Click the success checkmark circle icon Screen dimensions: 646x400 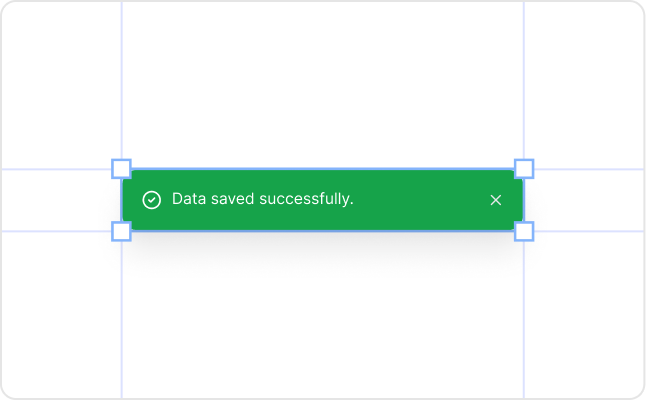(151, 200)
